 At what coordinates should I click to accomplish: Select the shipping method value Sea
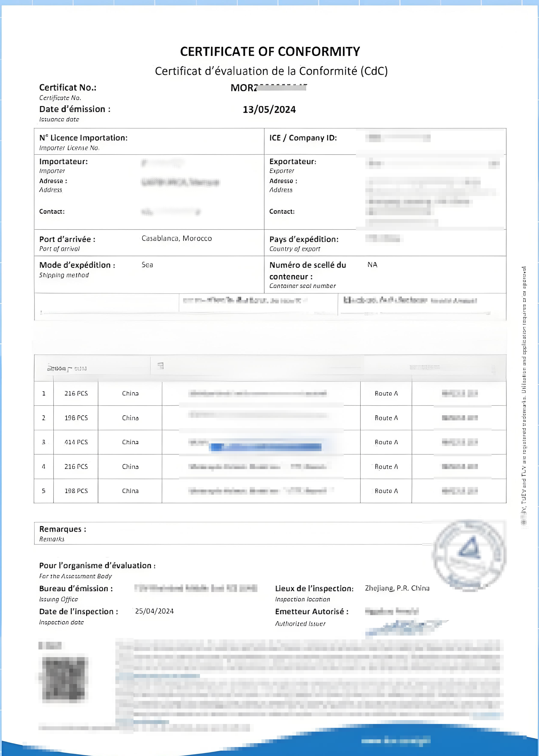point(147,265)
